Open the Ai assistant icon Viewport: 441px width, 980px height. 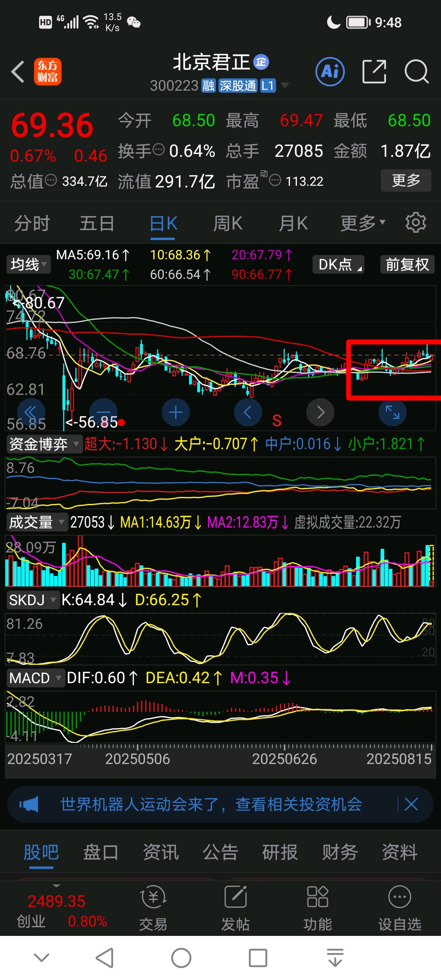pyautogui.click(x=330, y=72)
